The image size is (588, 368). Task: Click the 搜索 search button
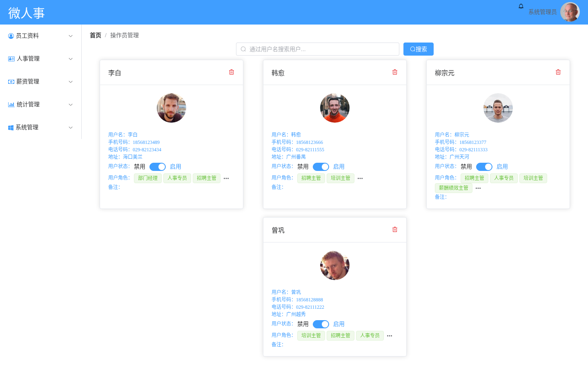point(419,49)
